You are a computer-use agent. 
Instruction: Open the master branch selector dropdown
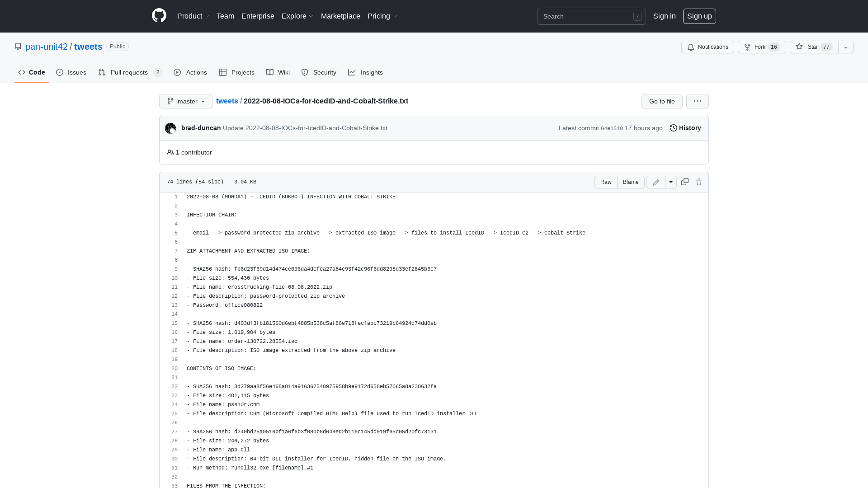click(186, 101)
